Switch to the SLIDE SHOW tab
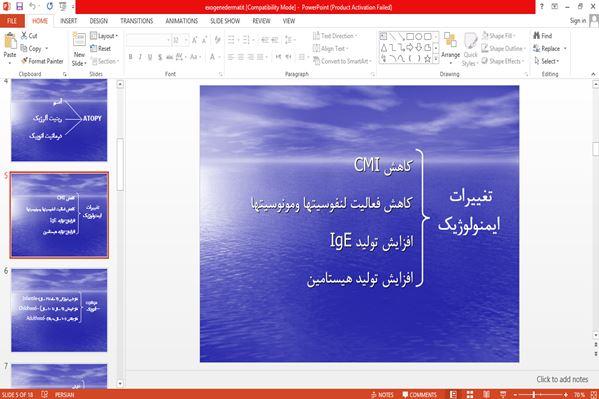The width and height of the screenshot is (599, 399). point(225,21)
